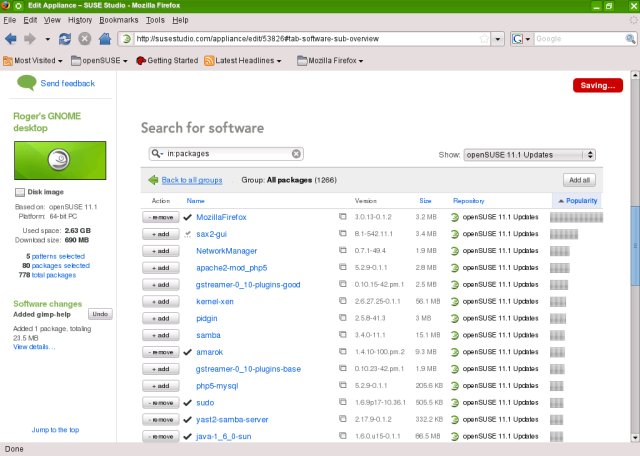Click the Add all button

(x=579, y=180)
